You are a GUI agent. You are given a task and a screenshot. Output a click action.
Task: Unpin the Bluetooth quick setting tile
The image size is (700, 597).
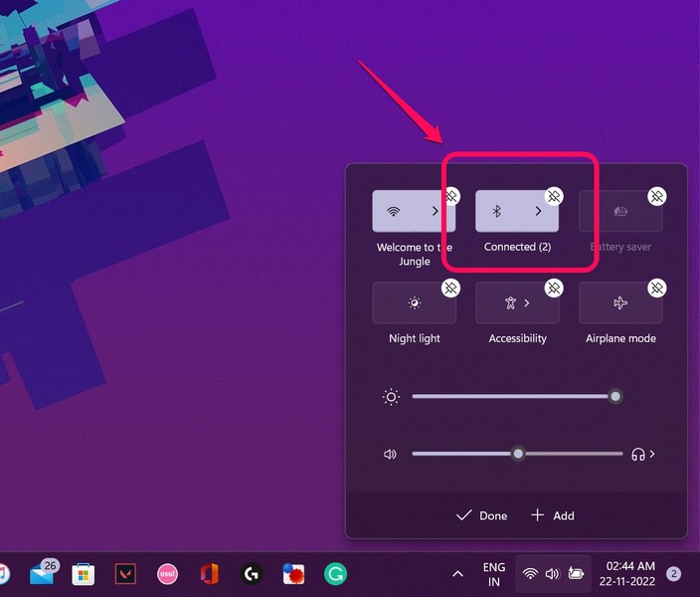pos(554,196)
